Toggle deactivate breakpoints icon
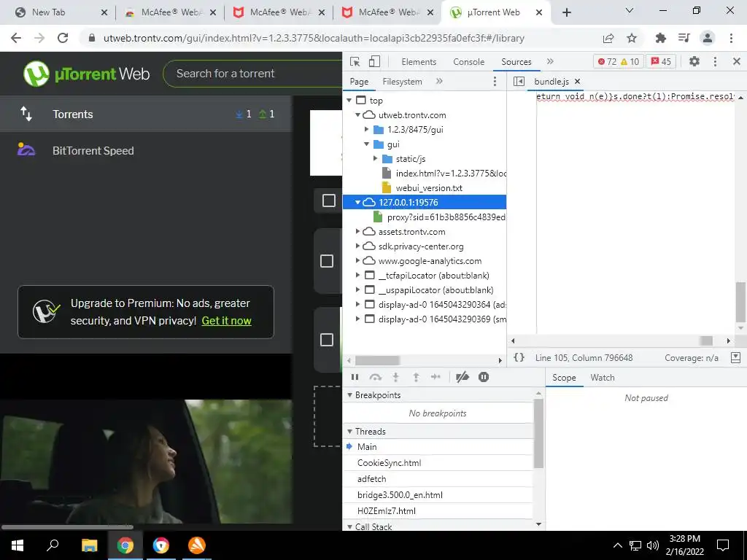The height and width of the screenshot is (560, 747). 462,377
